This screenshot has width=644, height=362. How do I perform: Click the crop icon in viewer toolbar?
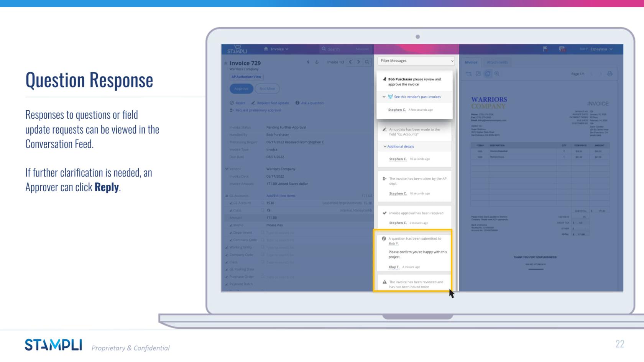click(x=469, y=74)
